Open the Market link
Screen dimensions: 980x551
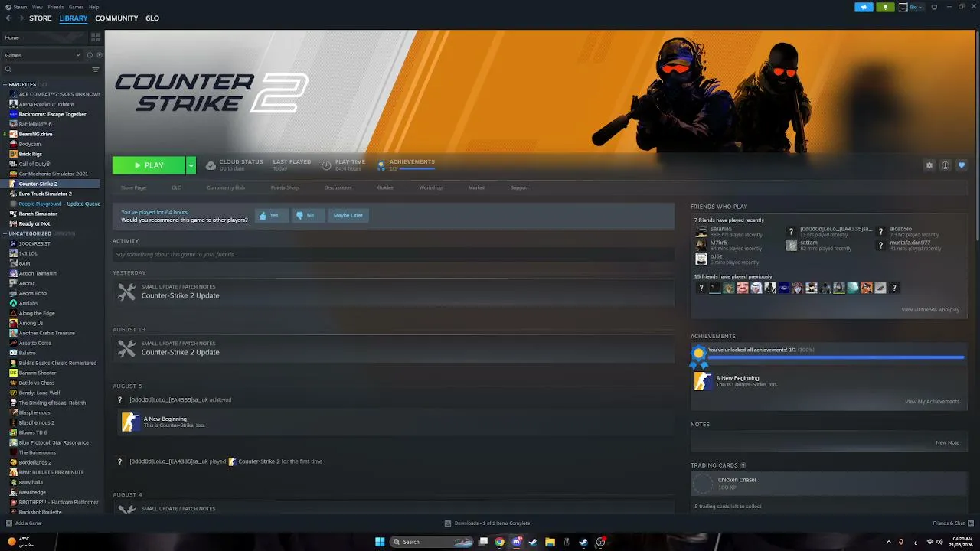pos(476,187)
